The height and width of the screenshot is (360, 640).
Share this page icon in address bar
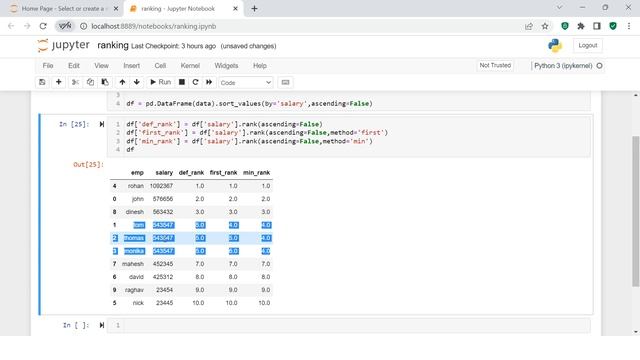pos(529,26)
